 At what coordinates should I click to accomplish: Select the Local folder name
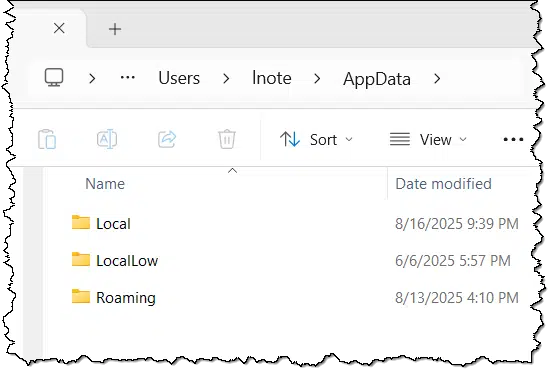(x=113, y=224)
